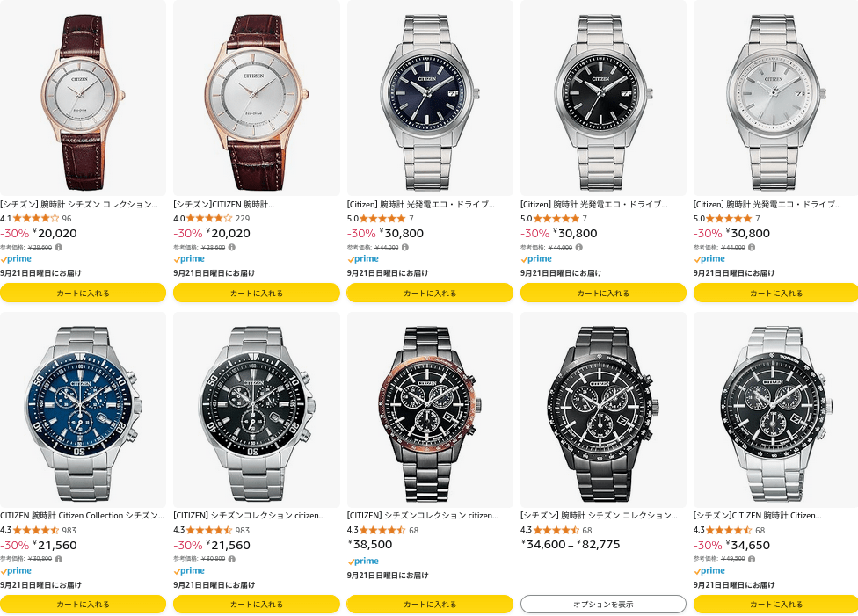Viewport: 858px width, 616px height.
Task: Add the ¥38,500 rose-bezel watch to cart
Action: [x=430, y=604]
